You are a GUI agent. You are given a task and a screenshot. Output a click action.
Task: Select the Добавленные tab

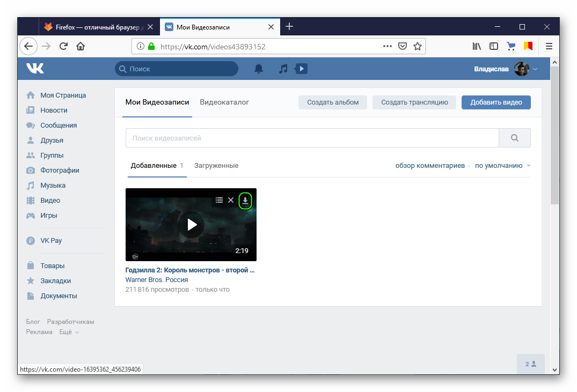tap(157, 166)
